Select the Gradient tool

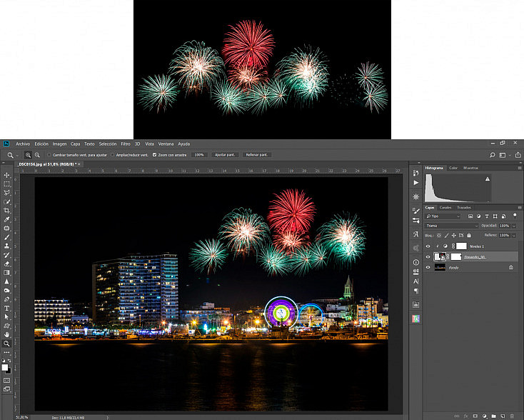[6, 273]
